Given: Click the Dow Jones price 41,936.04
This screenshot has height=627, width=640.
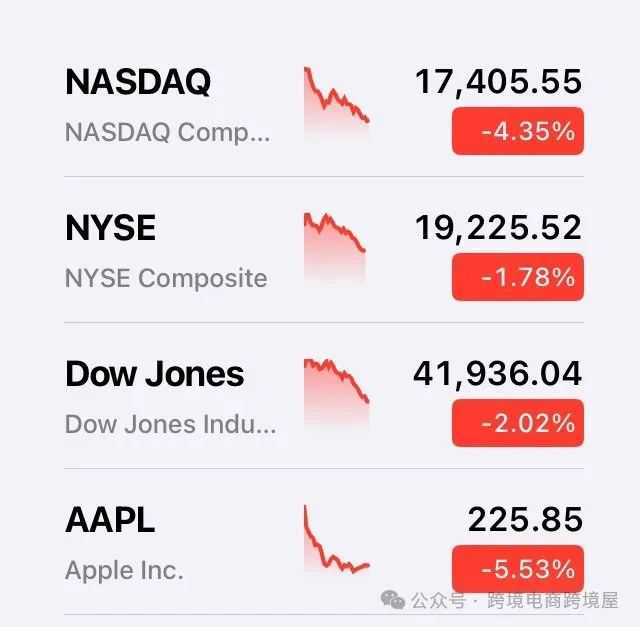Looking at the screenshot, I should [497, 374].
